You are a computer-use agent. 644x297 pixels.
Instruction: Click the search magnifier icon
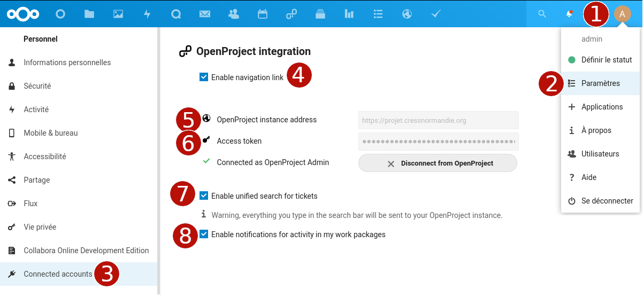tap(542, 14)
